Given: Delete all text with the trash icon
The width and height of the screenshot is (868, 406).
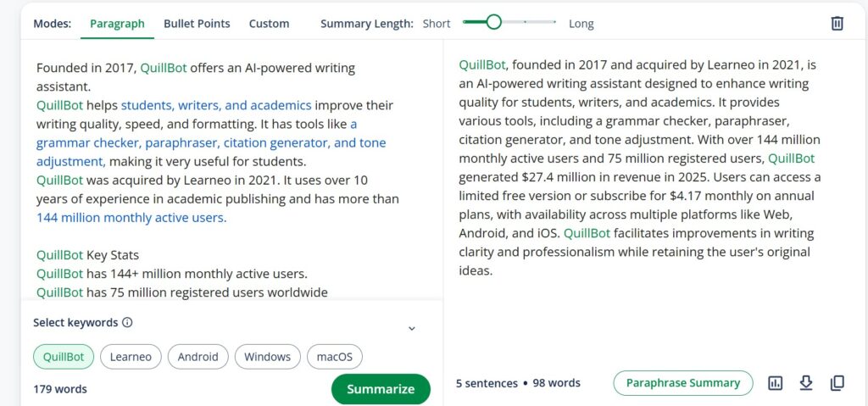Looking at the screenshot, I should click(837, 24).
